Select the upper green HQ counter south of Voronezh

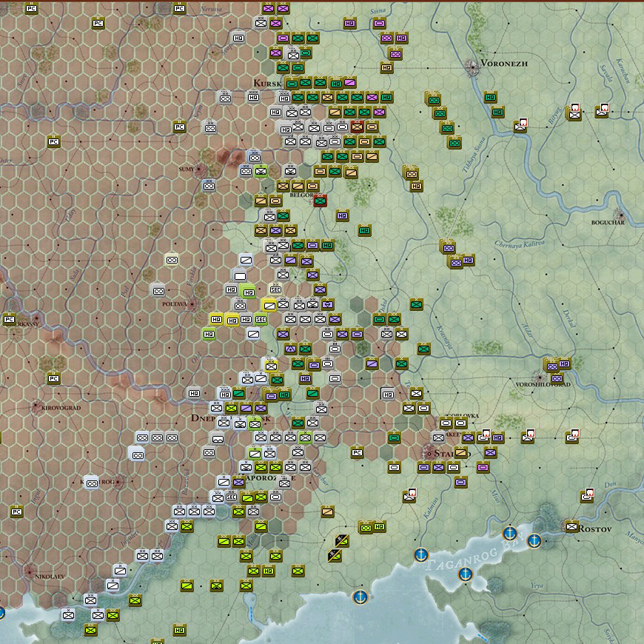490,97
